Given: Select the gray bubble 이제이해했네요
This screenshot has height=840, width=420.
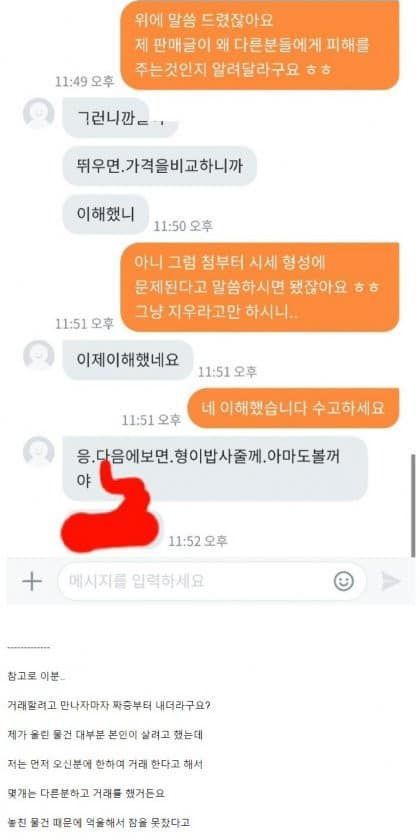Looking at the screenshot, I should click(128, 359).
